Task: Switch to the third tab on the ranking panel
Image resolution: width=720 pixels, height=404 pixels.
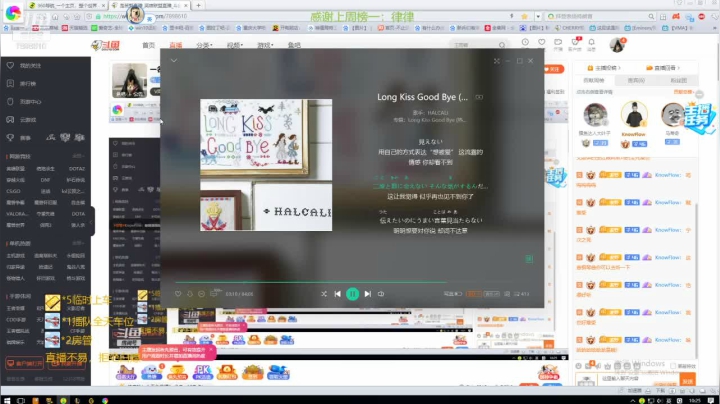Action: click(x=678, y=80)
